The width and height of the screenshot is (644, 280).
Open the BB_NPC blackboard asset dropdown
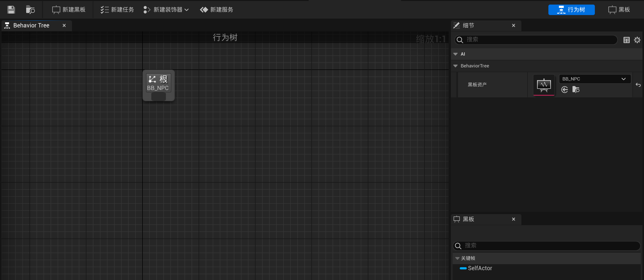(x=595, y=79)
